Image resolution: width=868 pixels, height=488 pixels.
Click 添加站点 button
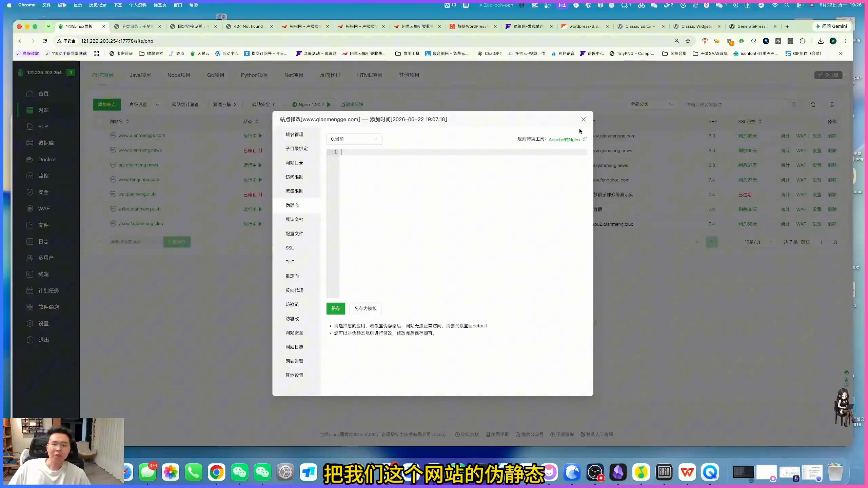(107, 104)
